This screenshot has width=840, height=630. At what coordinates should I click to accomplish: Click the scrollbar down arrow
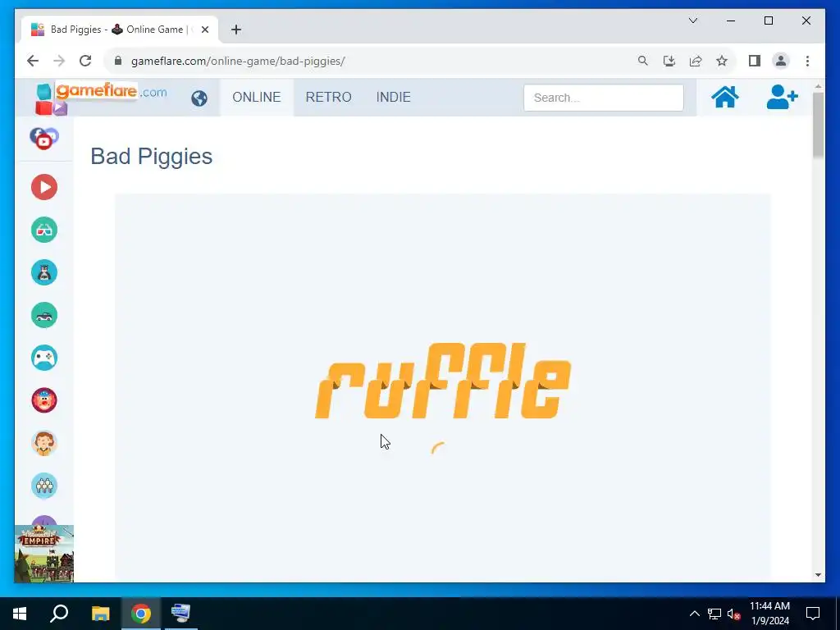click(818, 575)
